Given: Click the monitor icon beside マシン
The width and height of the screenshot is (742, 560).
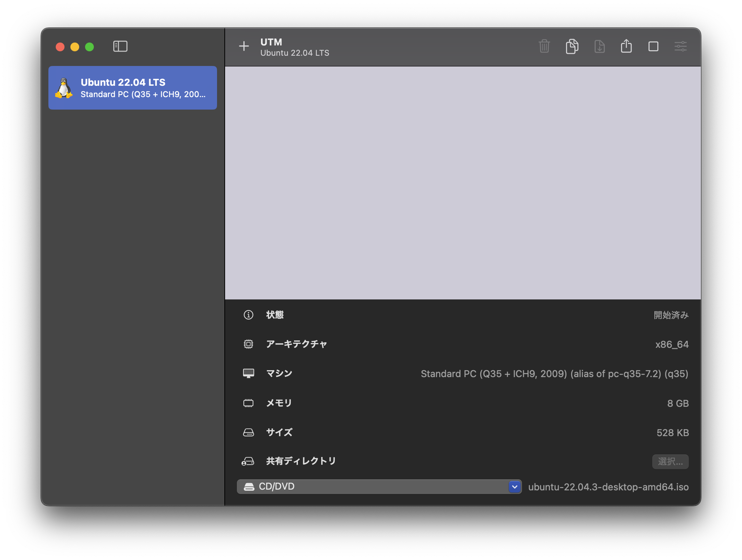Looking at the screenshot, I should point(249,373).
